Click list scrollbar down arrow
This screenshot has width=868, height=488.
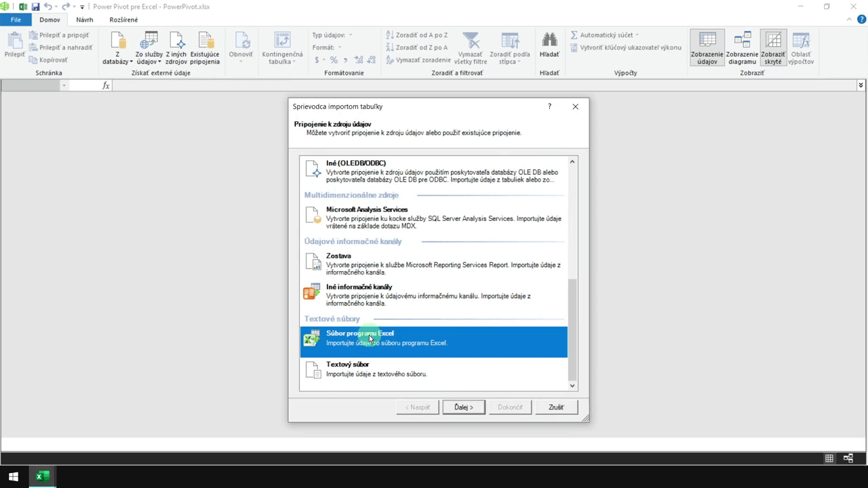pos(572,386)
